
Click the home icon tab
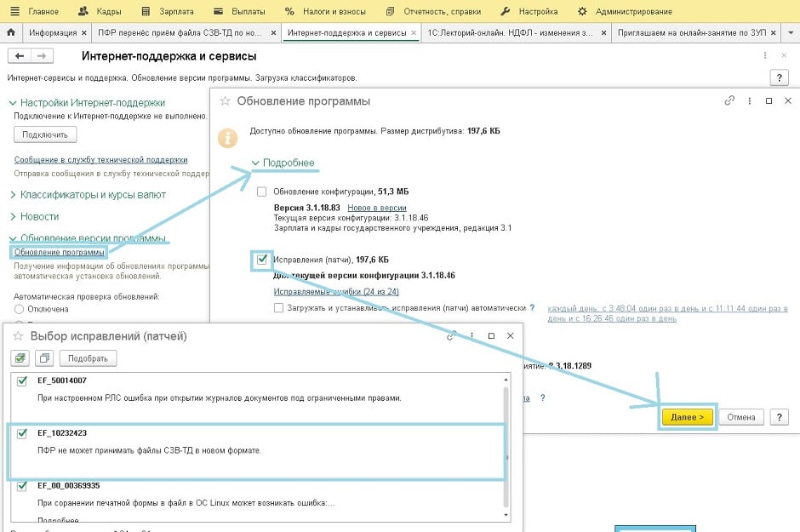[x=11, y=33]
